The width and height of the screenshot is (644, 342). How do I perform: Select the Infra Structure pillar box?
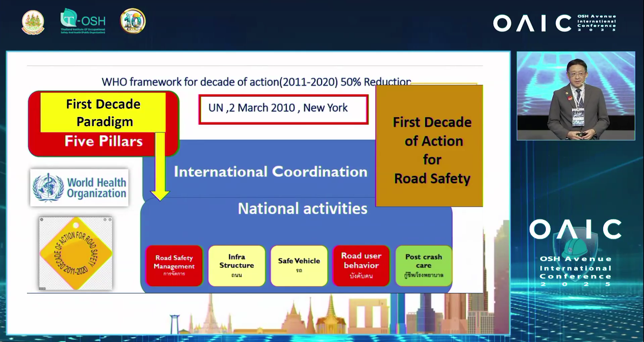pyautogui.click(x=237, y=266)
